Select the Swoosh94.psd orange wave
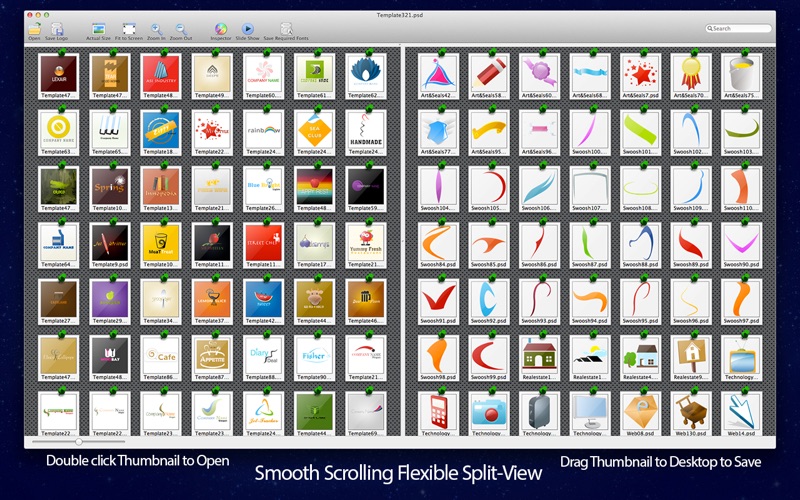This screenshot has width=800, height=500. (x=590, y=302)
